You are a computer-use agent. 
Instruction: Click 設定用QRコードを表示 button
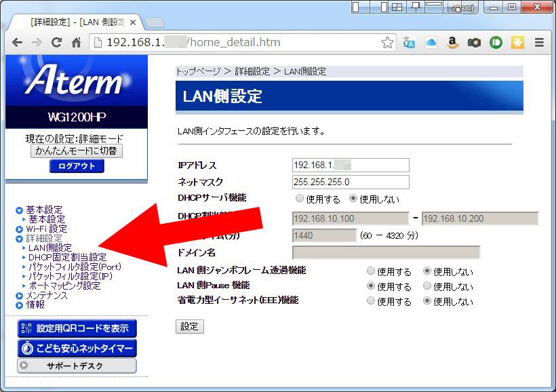(x=77, y=328)
